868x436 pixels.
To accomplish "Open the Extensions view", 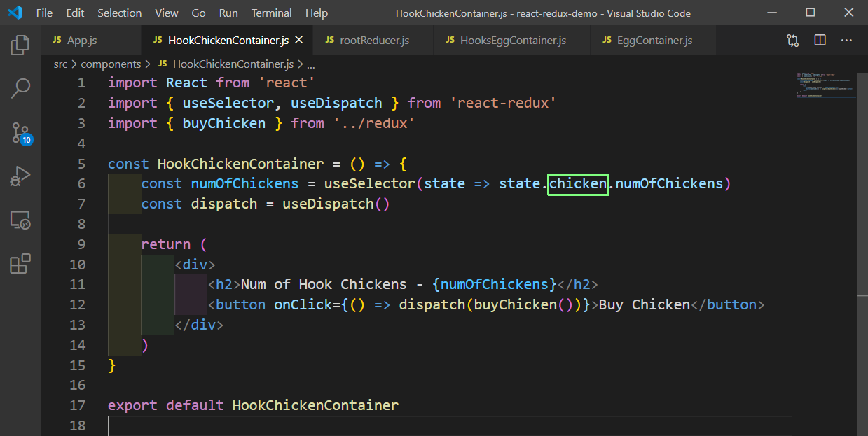I will 20,263.
